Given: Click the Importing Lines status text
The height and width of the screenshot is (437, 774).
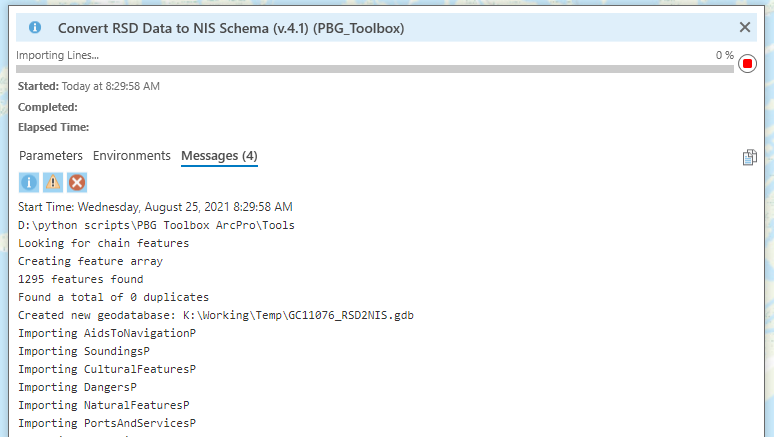Looking at the screenshot, I should point(58,55).
